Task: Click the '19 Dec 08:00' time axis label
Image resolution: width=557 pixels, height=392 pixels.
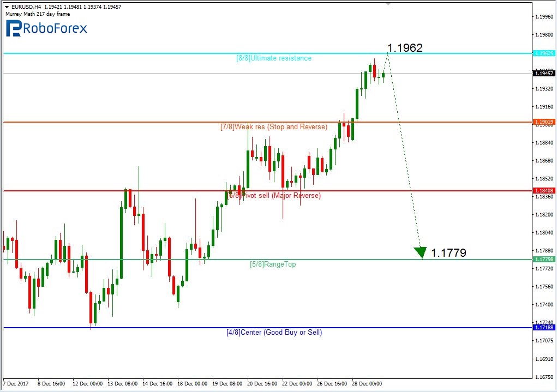Action: coord(227,384)
